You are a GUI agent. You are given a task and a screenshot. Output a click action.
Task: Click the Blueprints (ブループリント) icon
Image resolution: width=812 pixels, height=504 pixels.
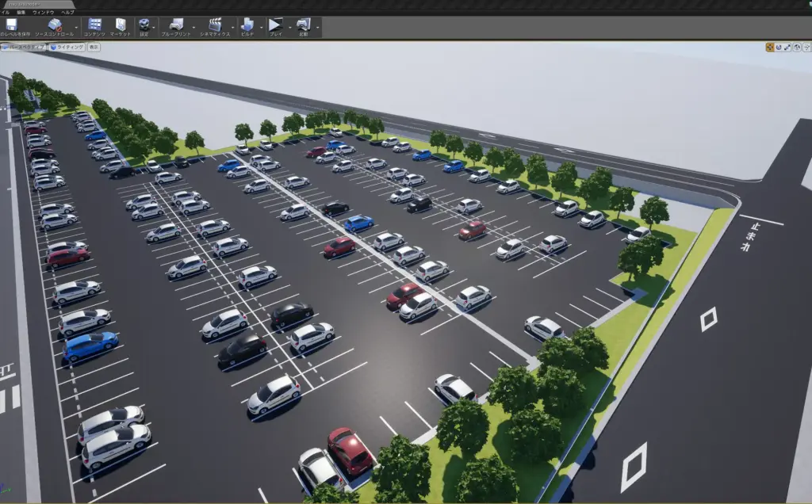[x=176, y=26]
